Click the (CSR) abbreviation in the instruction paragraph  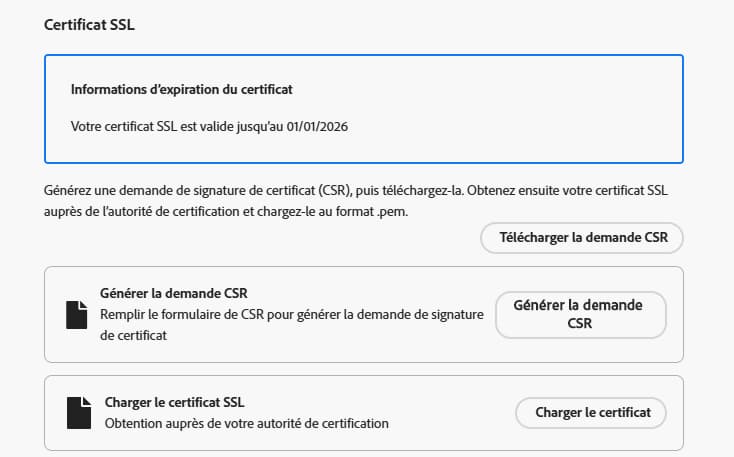click(x=334, y=191)
